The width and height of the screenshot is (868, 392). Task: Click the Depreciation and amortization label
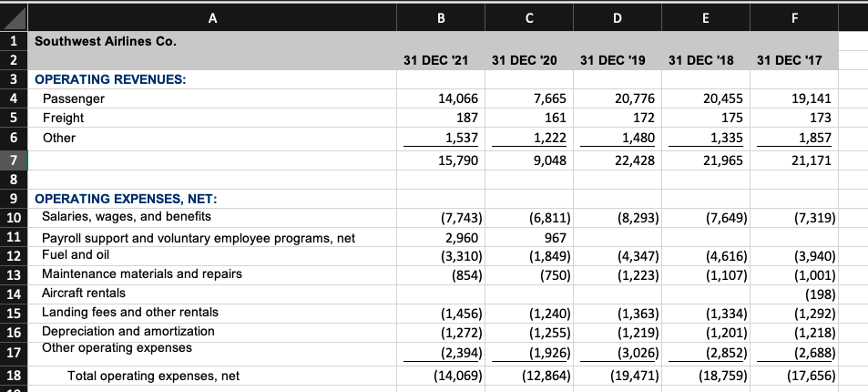point(128,331)
